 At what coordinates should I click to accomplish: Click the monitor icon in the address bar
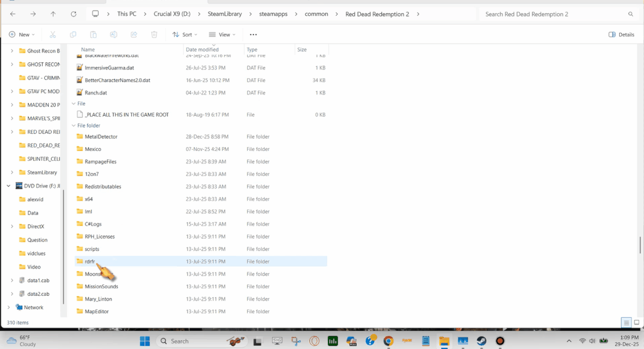click(x=95, y=14)
